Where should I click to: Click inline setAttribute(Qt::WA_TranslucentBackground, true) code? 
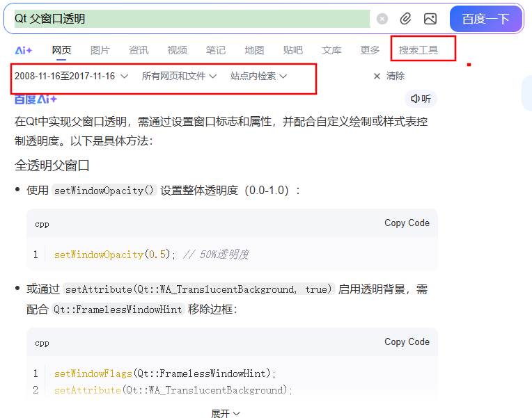tap(199, 289)
